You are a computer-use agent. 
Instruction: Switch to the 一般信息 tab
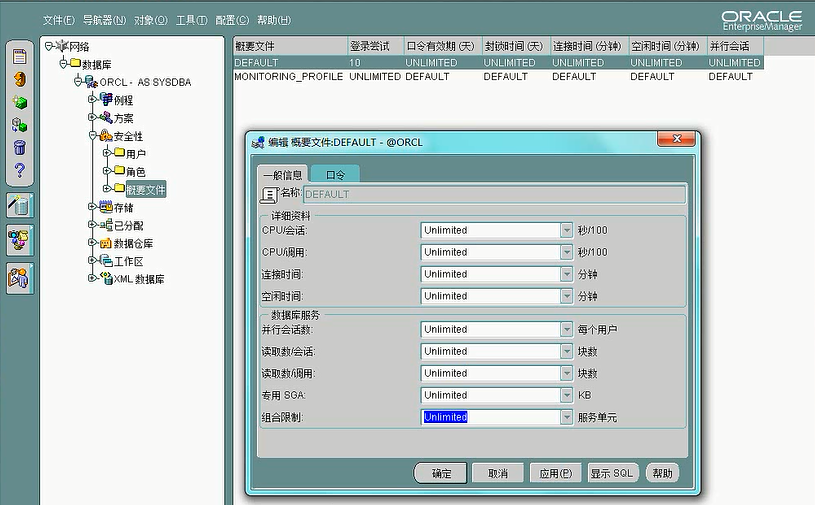click(x=283, y=175)
